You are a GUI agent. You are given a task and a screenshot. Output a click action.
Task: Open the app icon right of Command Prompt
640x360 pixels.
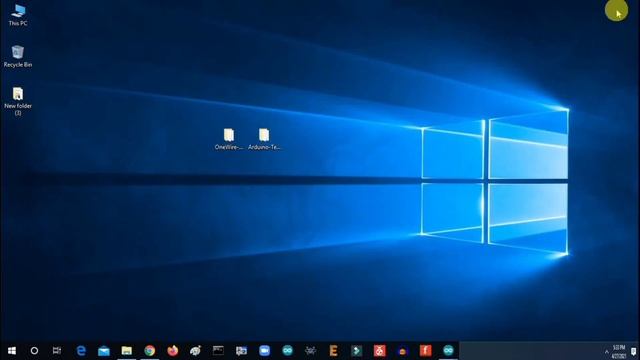click(241, 351)
